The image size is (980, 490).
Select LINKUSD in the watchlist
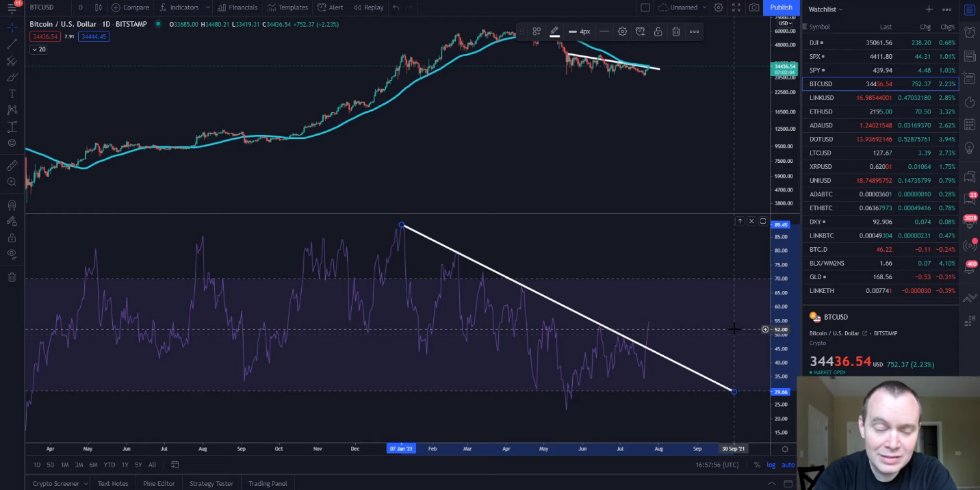pyautogui.click(x=880, y=98)
